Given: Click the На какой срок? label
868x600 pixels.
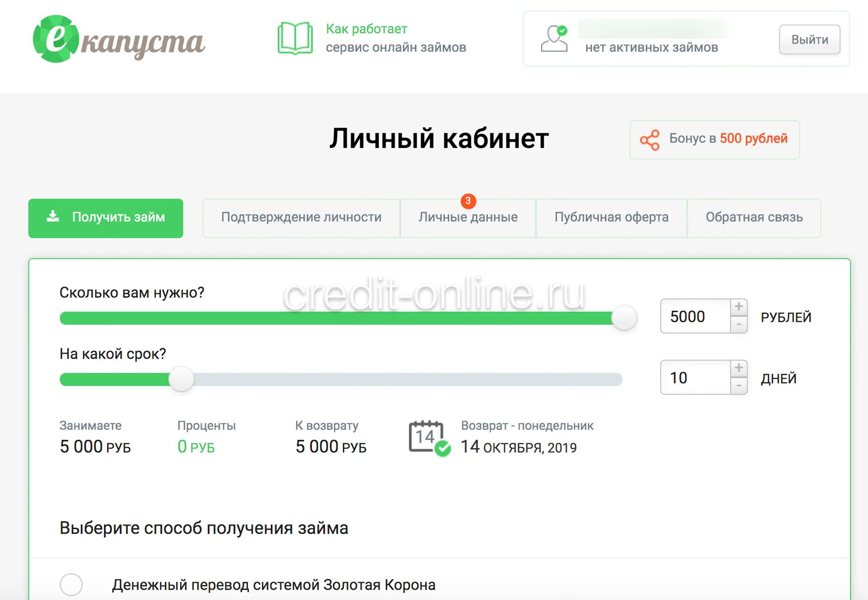Looking at the screenshot, I should click(x=113, y=354).
